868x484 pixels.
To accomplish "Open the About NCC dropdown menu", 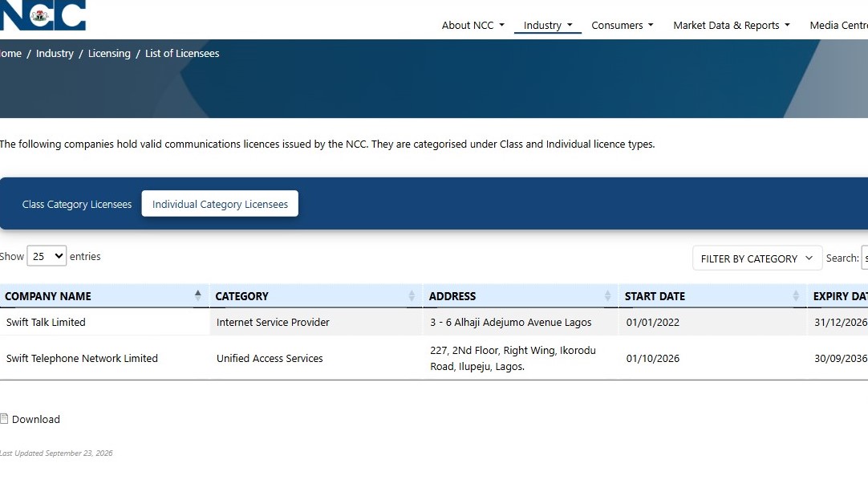I will (473, 26).
